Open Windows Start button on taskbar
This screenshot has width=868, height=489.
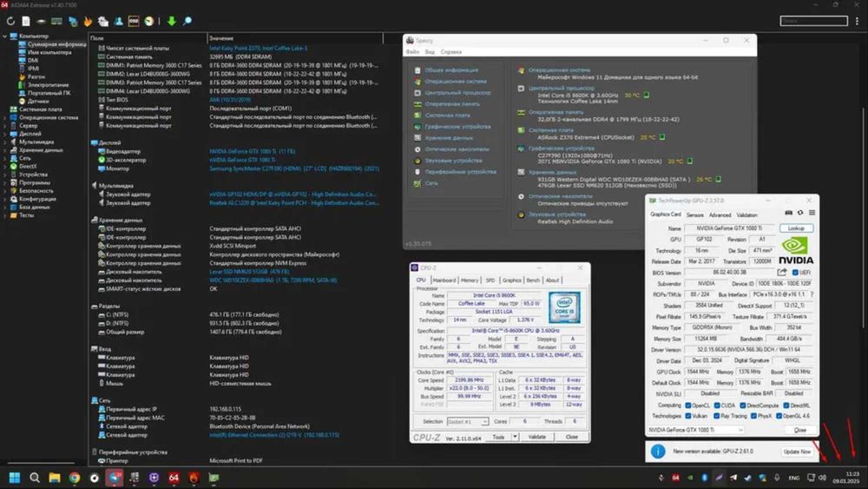point(15,478)
